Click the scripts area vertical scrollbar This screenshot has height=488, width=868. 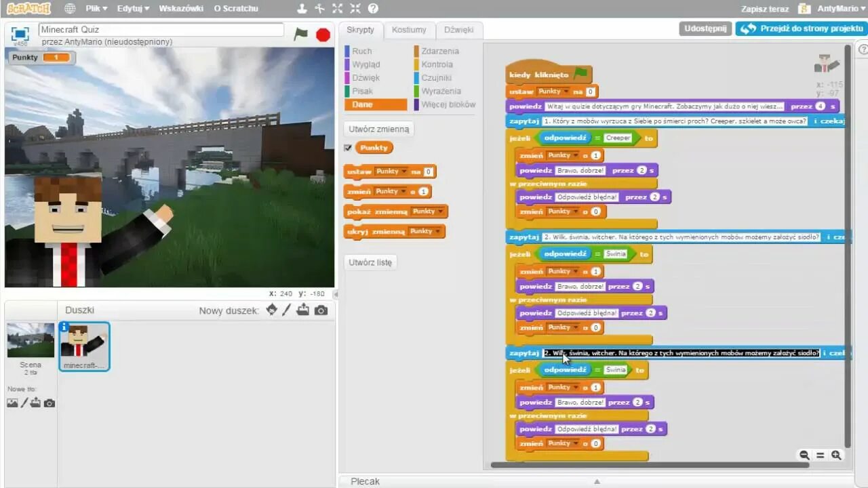click(848, 247)
